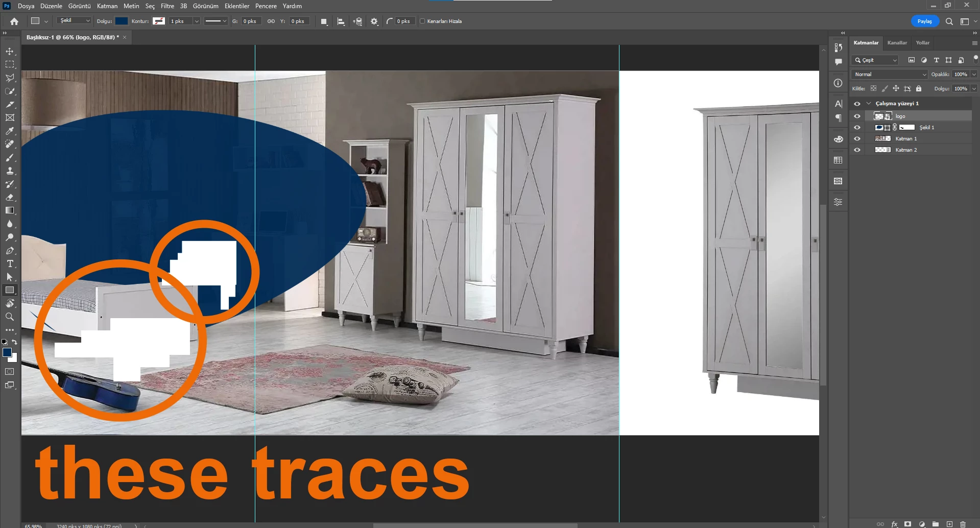980x528 pixels.
Task: Select the Clone Stamp tool
Action: (10, 171)
